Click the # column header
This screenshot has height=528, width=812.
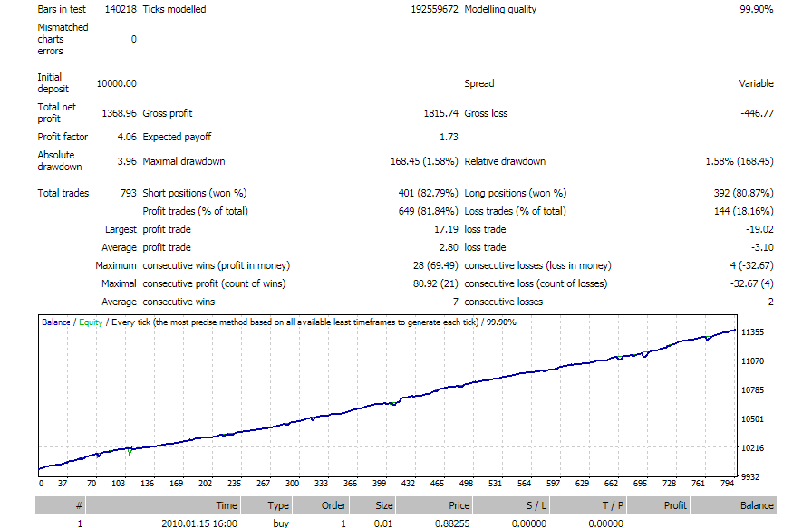point(60,505)
